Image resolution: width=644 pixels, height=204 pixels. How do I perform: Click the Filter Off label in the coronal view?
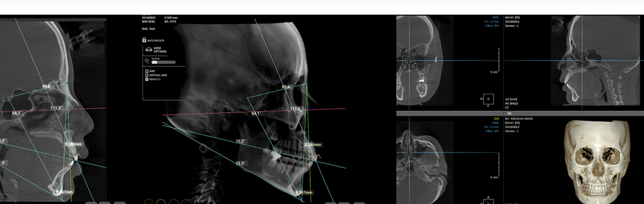tap(492, 26)
